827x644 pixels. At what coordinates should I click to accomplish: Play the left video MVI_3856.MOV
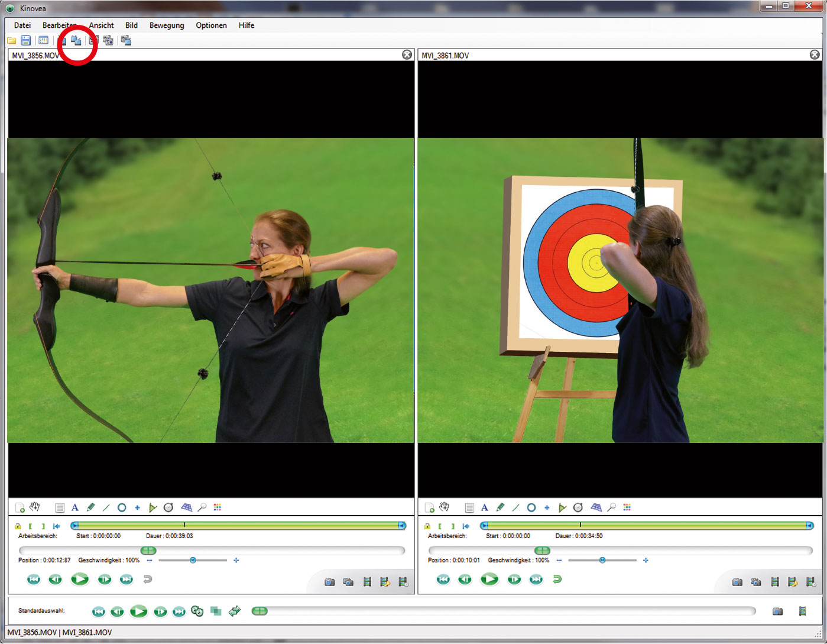(x=80, y=580)
